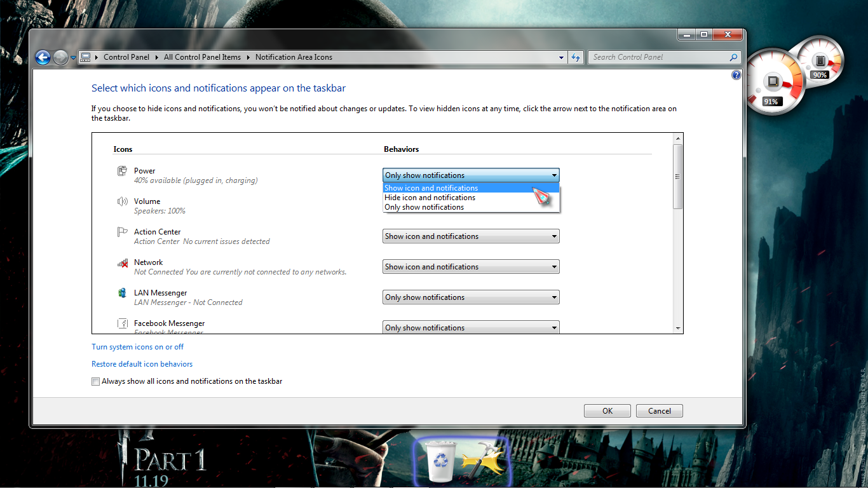
Task: Click the 'Power' row label
Action: point(145,171)
